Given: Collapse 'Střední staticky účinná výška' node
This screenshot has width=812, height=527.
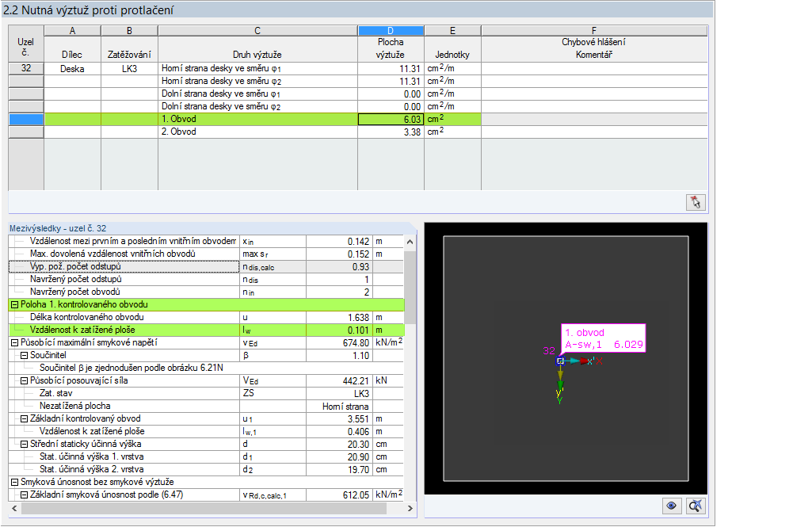Looking at the screenshot, I should pyautogui.click(x=24, y=444).
